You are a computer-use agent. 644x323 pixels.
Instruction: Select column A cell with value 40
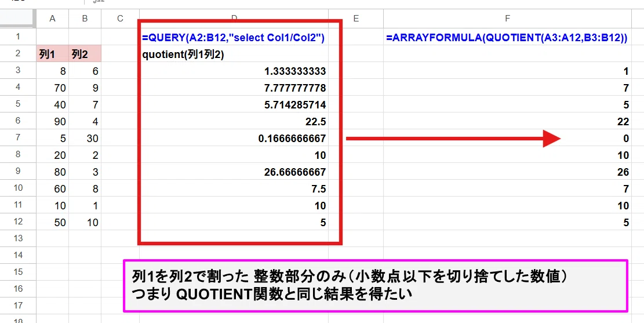52,104
